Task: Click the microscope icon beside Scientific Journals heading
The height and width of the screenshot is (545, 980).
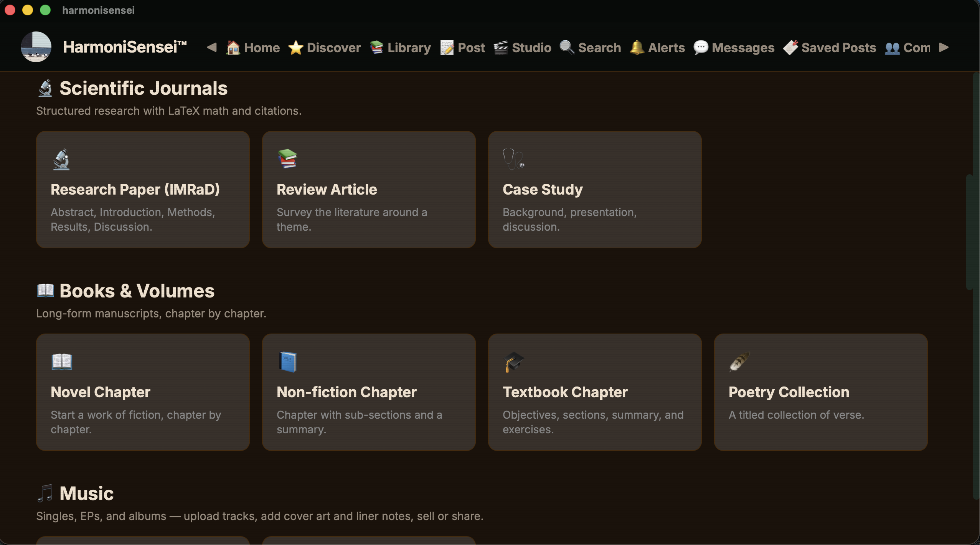Action: pos(45,88)
